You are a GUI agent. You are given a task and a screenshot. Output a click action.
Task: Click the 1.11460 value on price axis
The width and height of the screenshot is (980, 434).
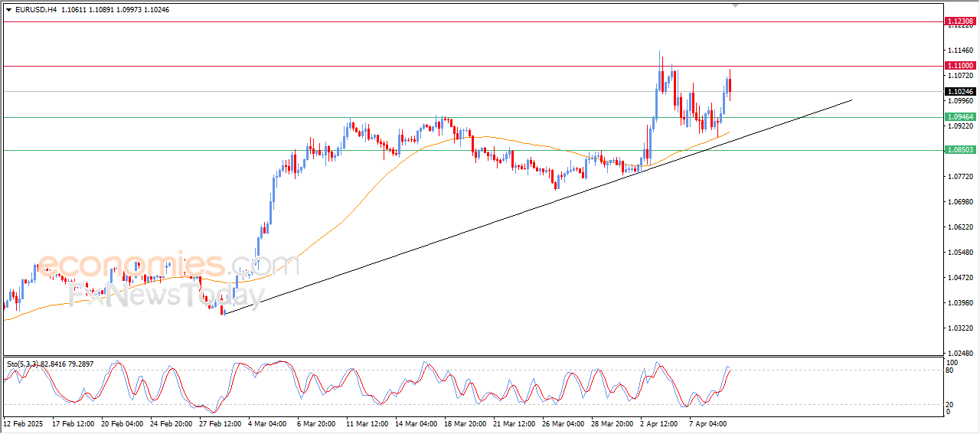pos(960,51)
